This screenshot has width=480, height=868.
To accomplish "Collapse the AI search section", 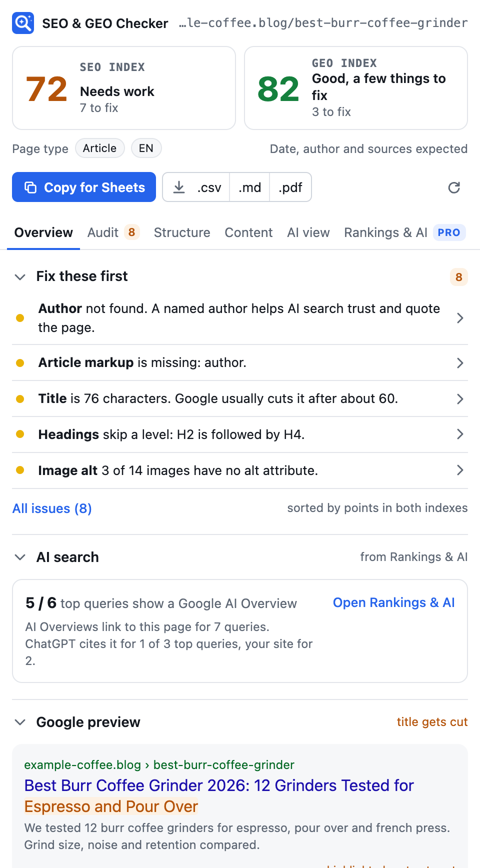I will pos(20,557).
